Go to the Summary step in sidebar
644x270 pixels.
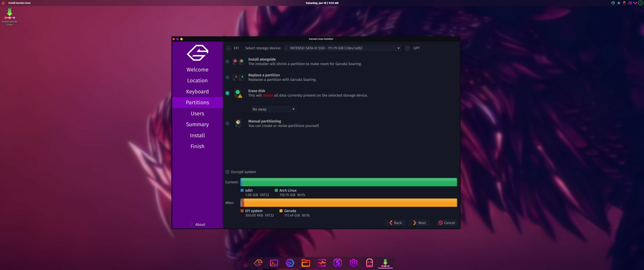click(197, 124)
